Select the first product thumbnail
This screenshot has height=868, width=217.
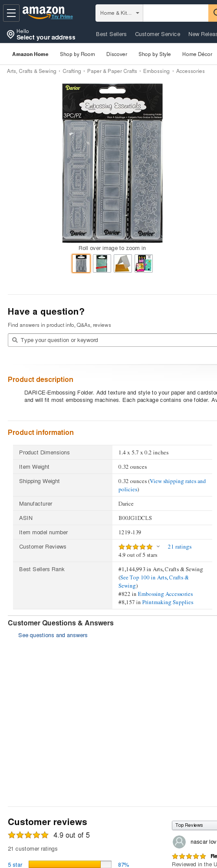click(x=81, y=263)
